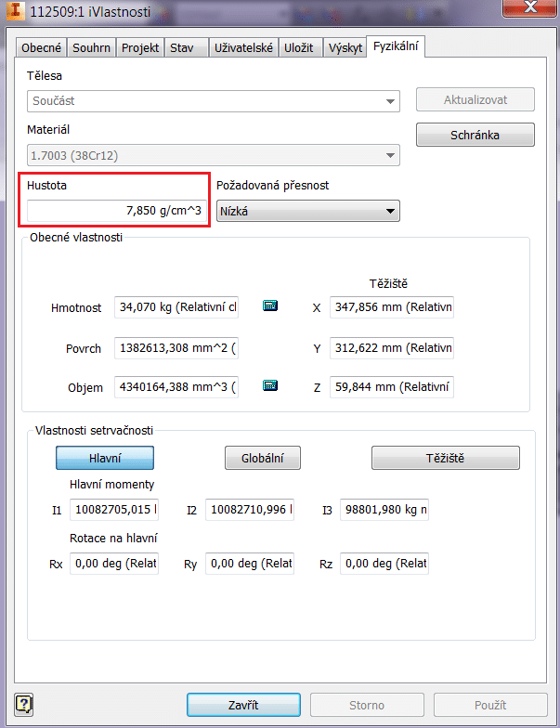Image resolution: width=560 pixels, height=728 pixels.
Task: Click the Globální inertia button
Action: pyautogui.click(x=262, y=458)
